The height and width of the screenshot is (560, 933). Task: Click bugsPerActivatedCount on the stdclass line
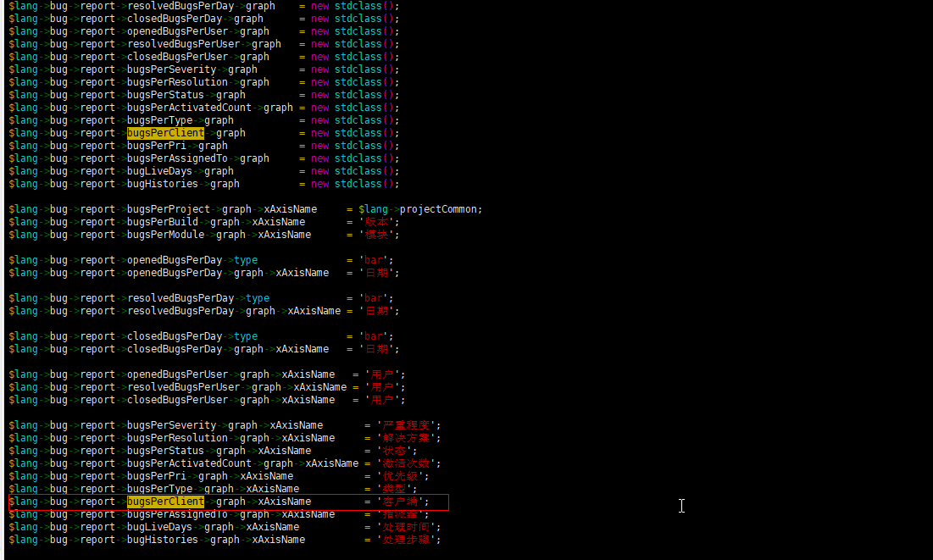pos(189,108)
